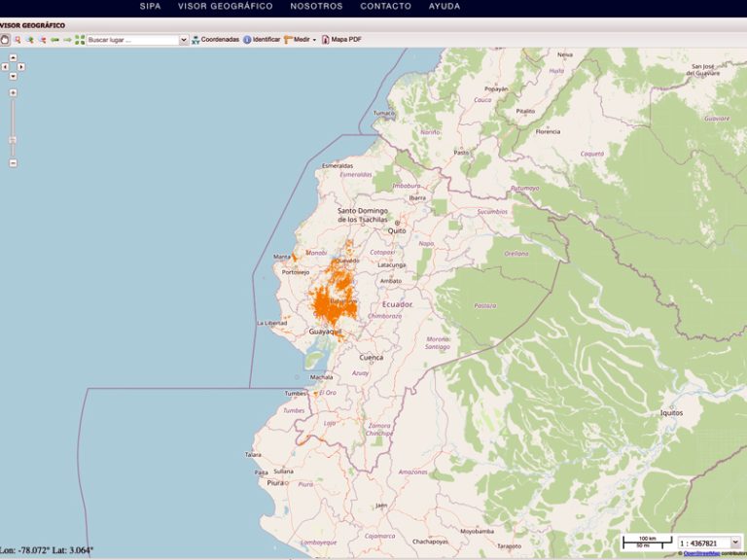The height and width of the screenshot is (560, 747).
Task: Click the Moyobamba label on map
Action: click(477, 531)
